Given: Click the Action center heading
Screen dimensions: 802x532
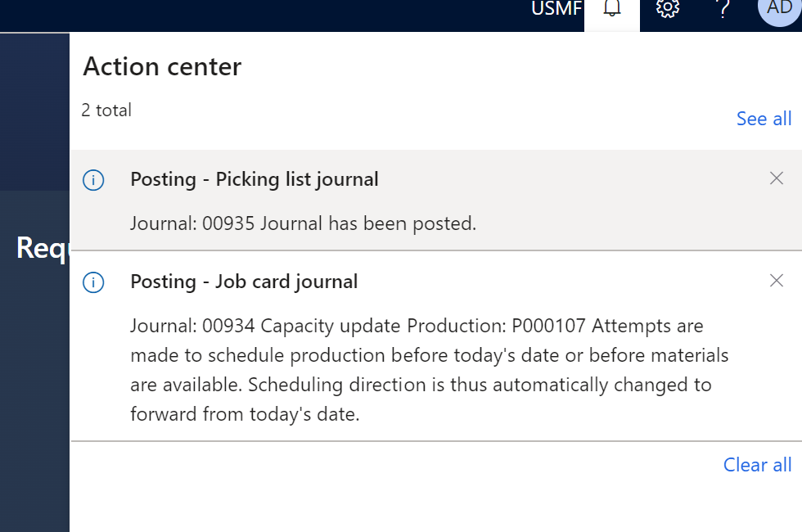Looking at the screenshot, I should pyautogui.click(x=162, y=66).
